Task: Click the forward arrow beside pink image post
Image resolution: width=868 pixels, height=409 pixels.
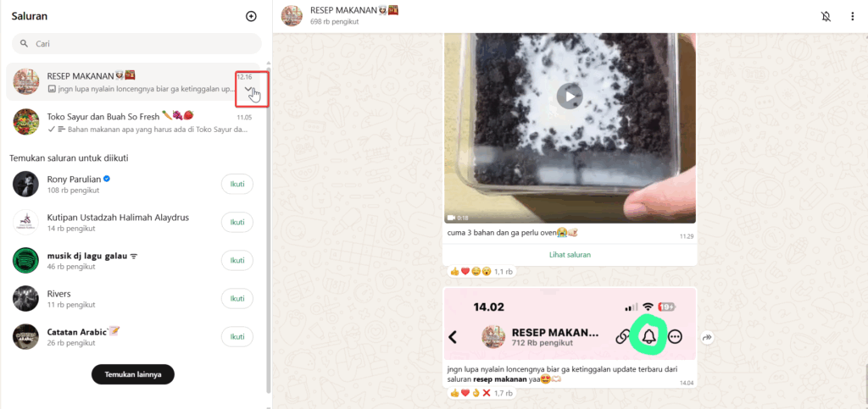Action: point(708,337)
